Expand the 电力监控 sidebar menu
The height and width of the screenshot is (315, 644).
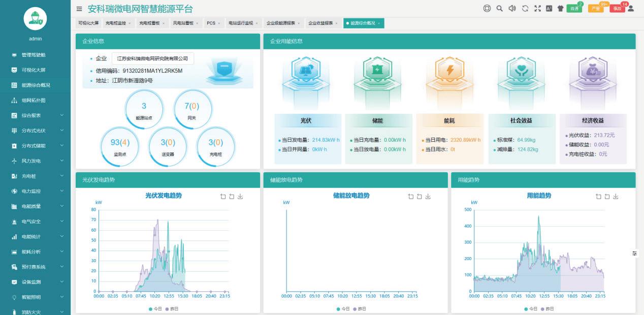tap(35, 191)
